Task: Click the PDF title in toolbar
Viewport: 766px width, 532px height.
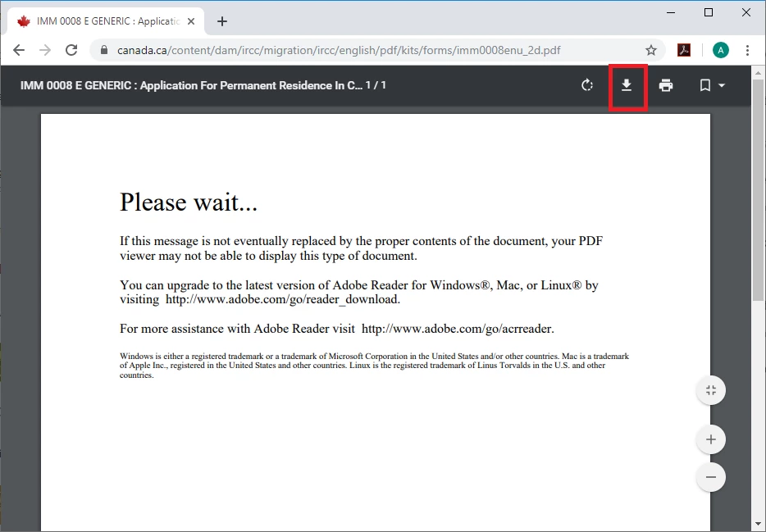Action: 192,85
